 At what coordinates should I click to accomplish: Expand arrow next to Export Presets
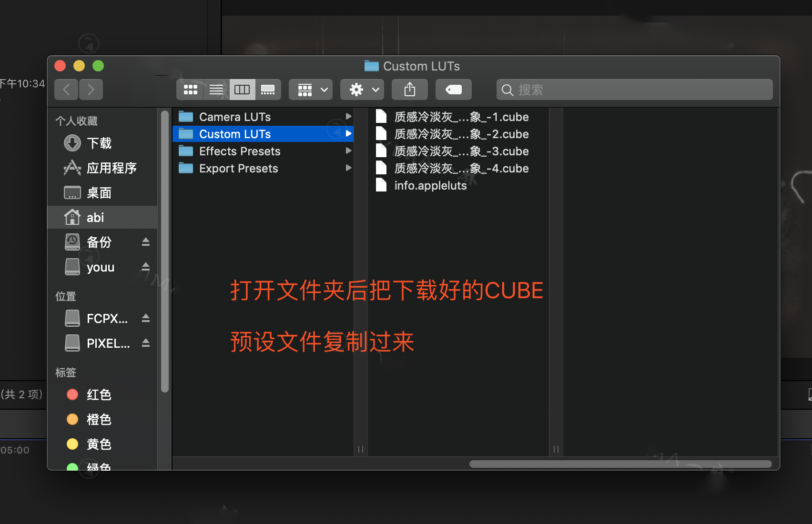348,168
